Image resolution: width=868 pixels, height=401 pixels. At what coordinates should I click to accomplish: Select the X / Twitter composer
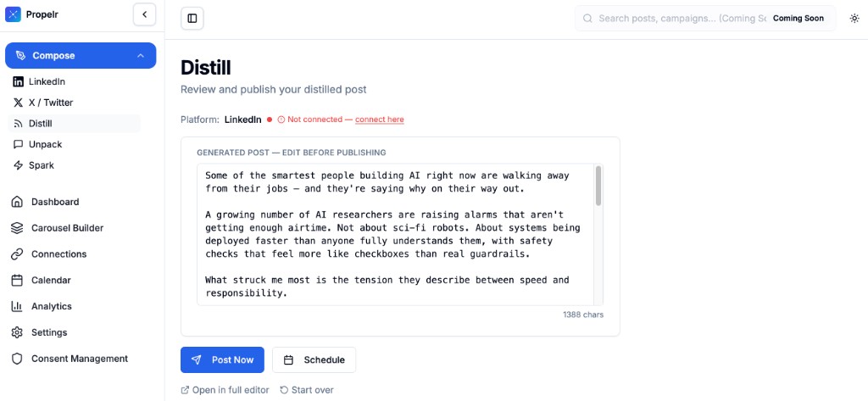coord(50,103)
